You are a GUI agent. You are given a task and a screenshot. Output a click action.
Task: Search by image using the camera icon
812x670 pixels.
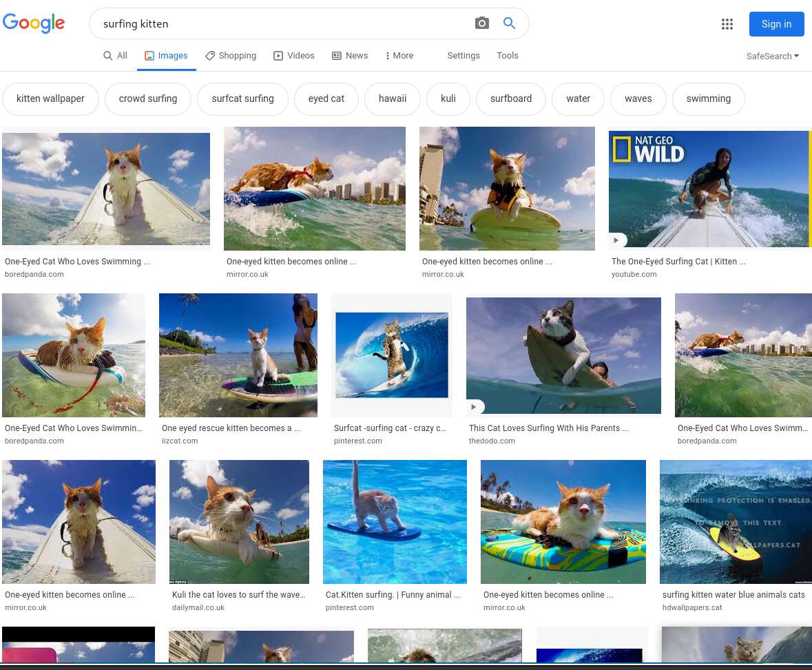[481, 23]
